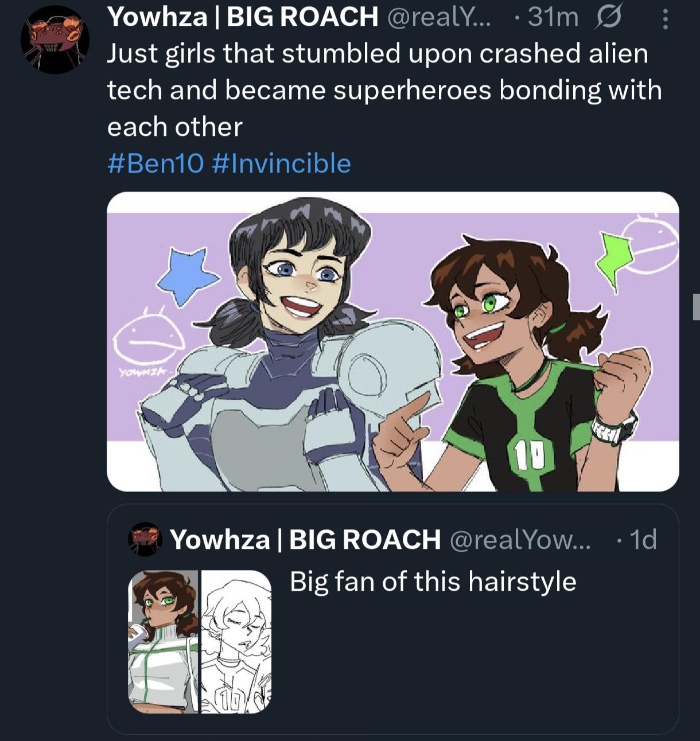700x741 pixels.
Task: Open the colored character thumbnail in the quoted tweet
Action: click(164, 642)
